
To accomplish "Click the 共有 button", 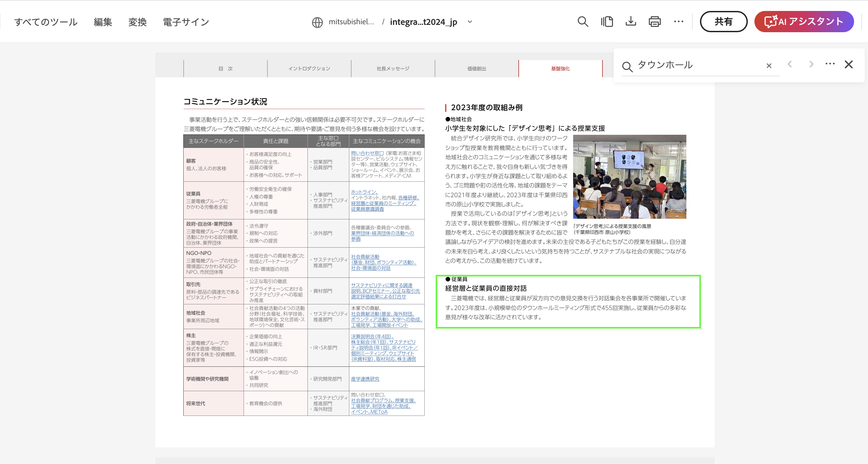I will click(724, 22).
